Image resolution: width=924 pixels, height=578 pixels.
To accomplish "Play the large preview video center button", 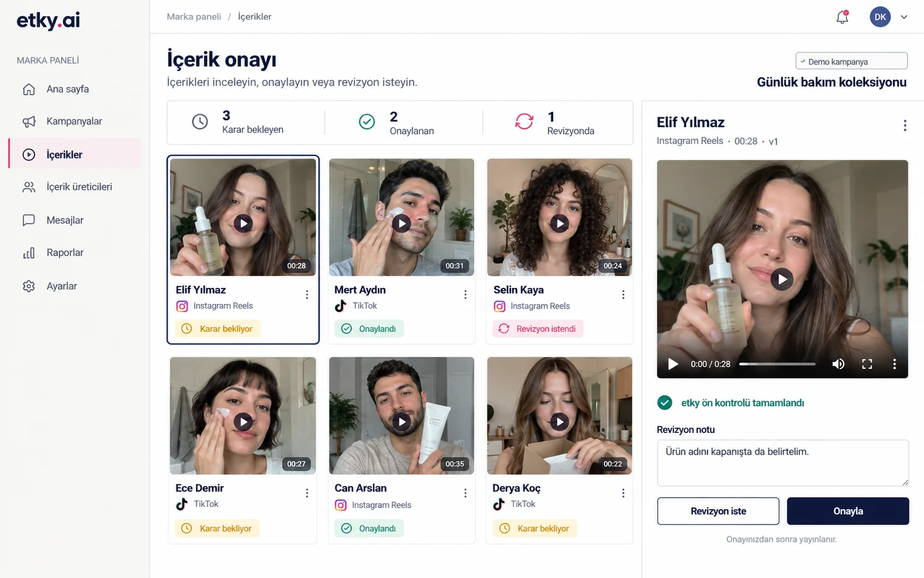I will click(x=782, y=279).
